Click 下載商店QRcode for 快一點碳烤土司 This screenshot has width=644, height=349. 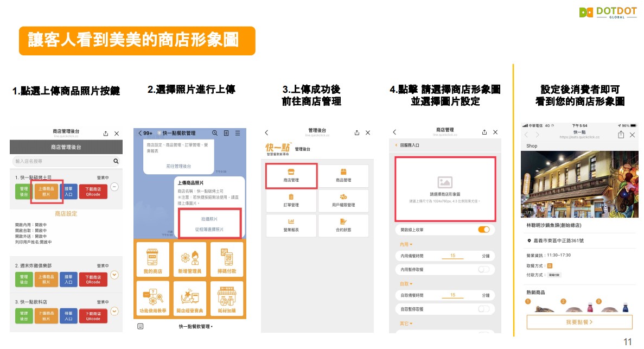(x=93, y=192)
